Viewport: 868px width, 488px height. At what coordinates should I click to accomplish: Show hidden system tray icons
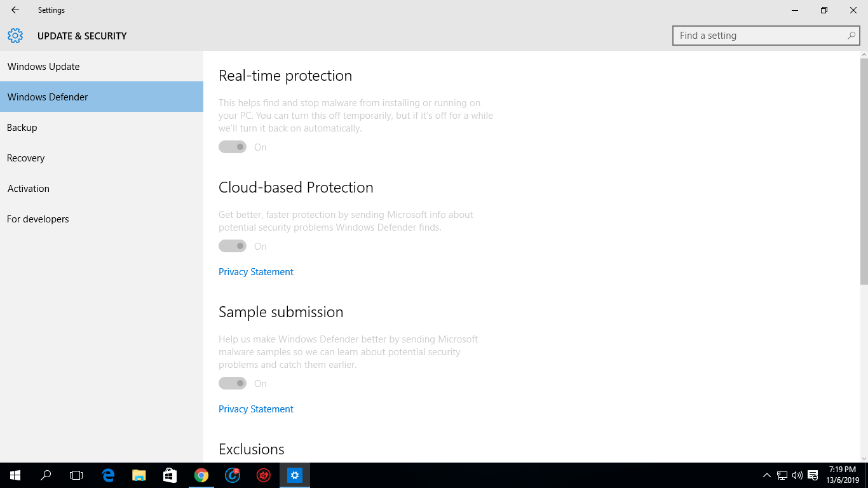click(x=766, y=475)
